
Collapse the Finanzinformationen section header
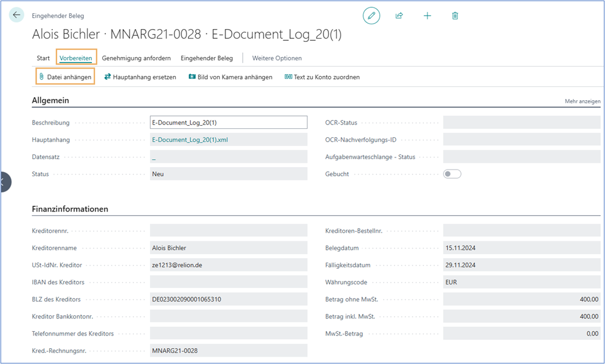(x=70, y=209)
